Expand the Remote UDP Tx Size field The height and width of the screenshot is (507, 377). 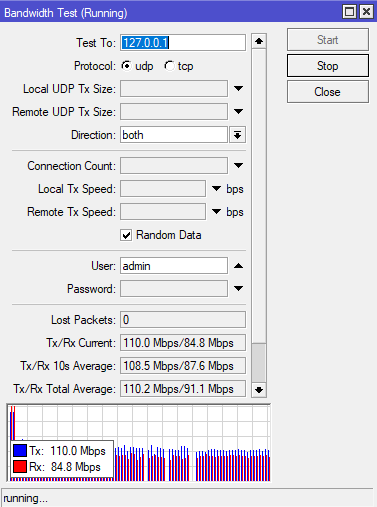coord(238,112)
